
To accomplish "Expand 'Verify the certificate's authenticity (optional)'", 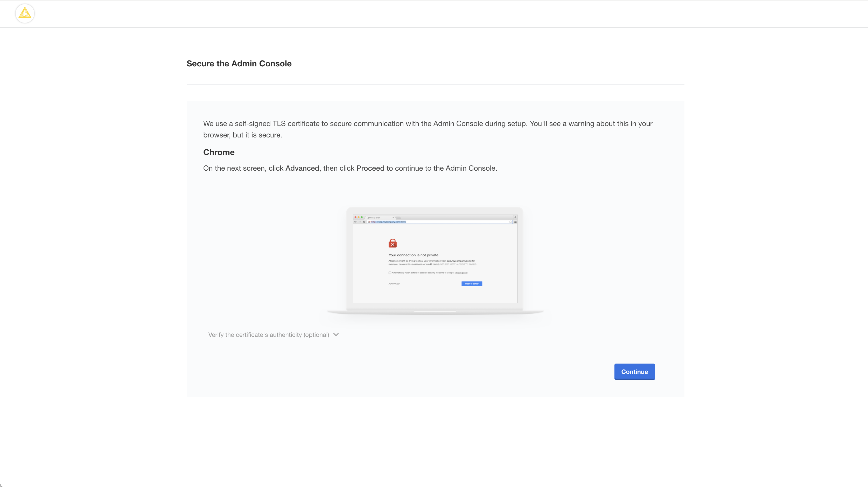I will [x=269, y=335].
